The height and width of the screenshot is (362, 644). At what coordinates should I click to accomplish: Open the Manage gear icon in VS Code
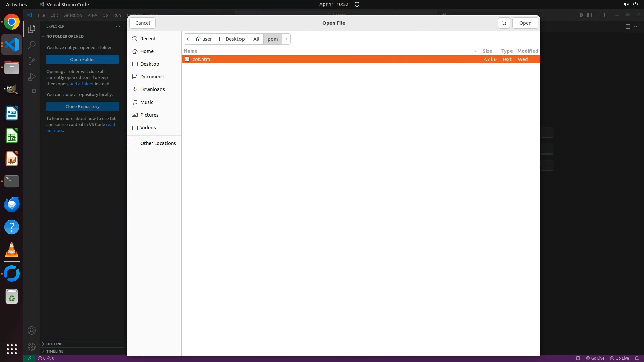[32, 347]
